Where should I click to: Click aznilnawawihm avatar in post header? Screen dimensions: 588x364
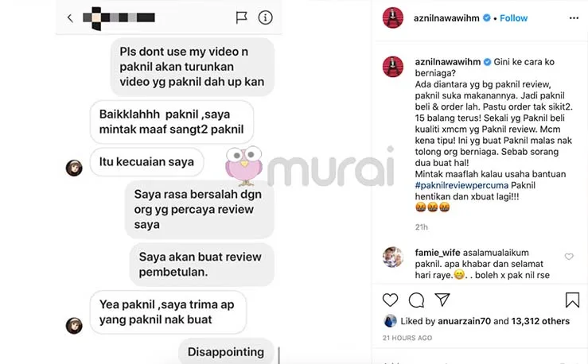(392, 17)
